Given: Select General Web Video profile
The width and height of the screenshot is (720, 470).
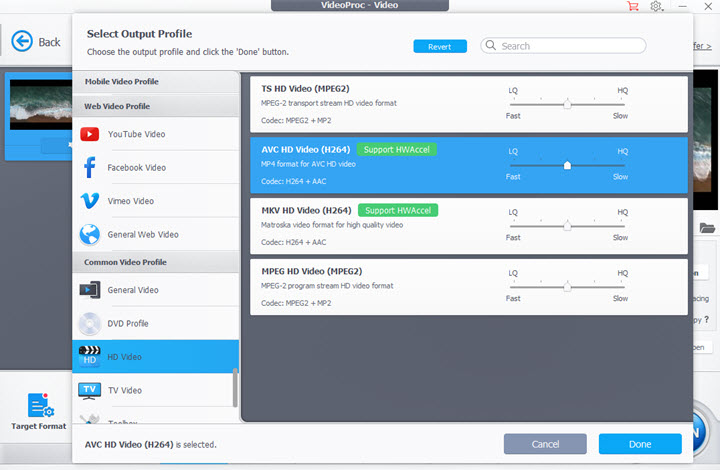Looking at the screenshot, I should (156, 235).
